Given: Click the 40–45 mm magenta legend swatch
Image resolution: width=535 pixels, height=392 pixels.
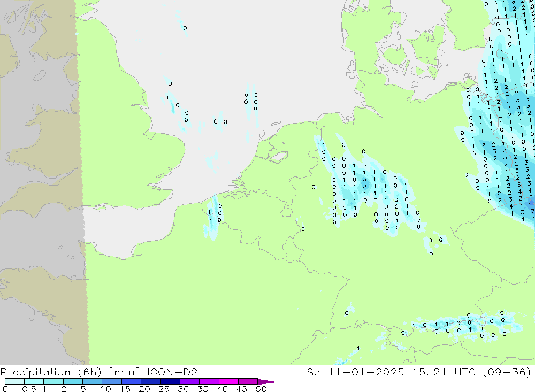Looking at the screenshot, I should pos(228,381).
